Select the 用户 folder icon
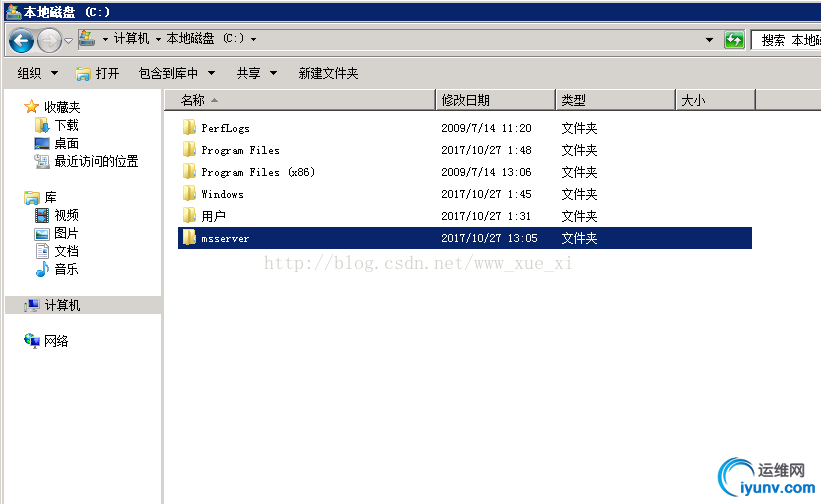This screenshot has height=504, width=821. tap(189, 215)
